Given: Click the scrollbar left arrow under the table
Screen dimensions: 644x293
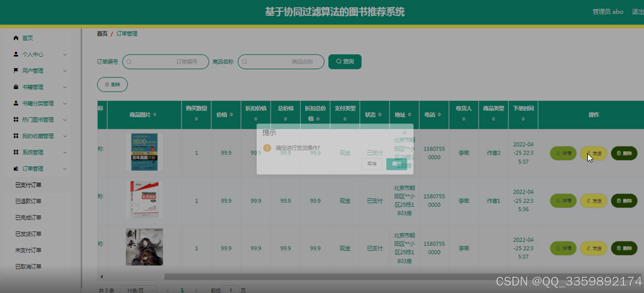Looking at the screenshot, I should coord(102,277).
